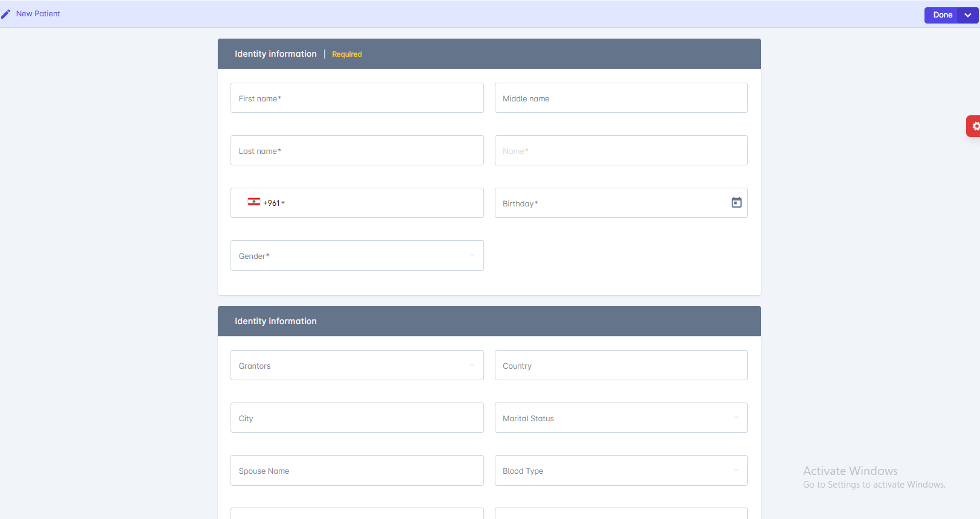
Task: Expand the Done button dropdown arrow
Action: tap(968, 15)
